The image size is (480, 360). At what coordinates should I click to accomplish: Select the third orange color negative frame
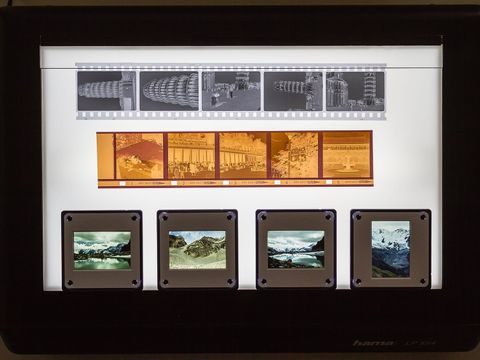pyautogui.click(x=243, y=156)
